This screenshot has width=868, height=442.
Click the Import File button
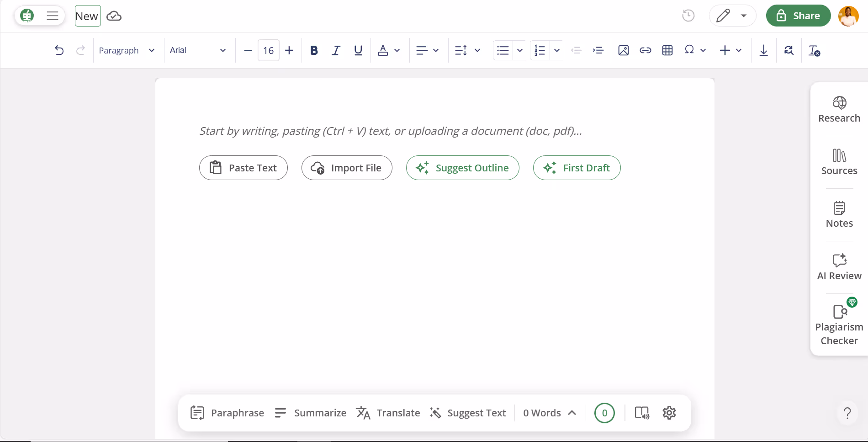[347, 168]
